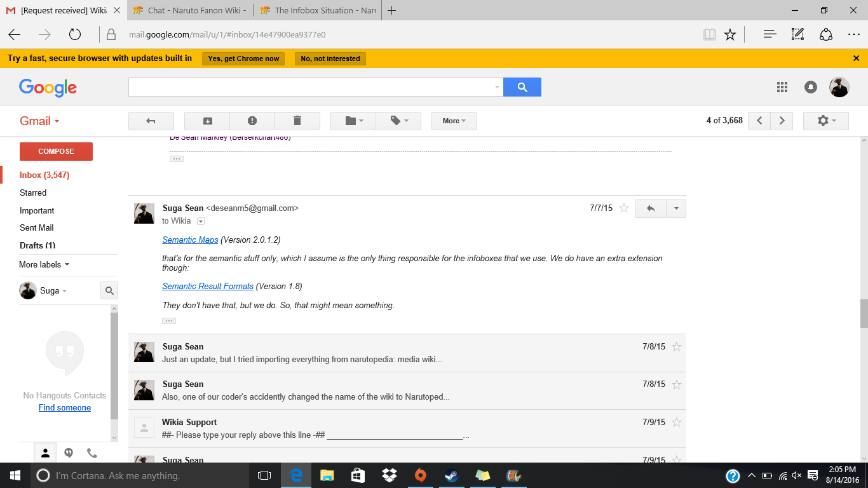
Task: Archive the conversation with the archive icon
Action: tap(207, 121)
